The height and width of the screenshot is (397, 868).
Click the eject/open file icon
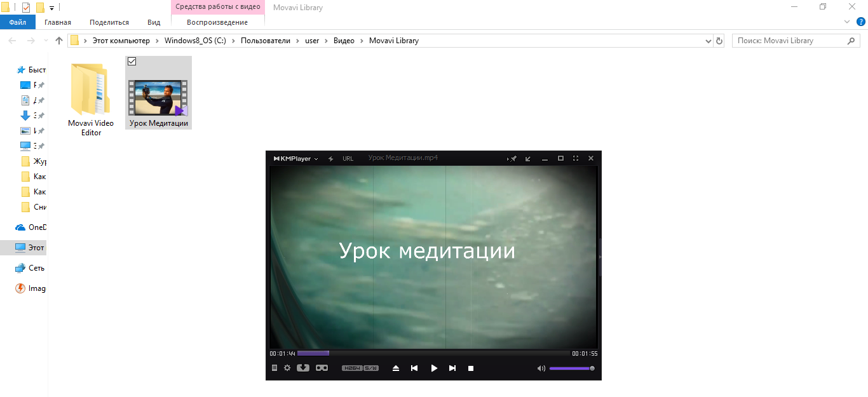click(396, 368)
